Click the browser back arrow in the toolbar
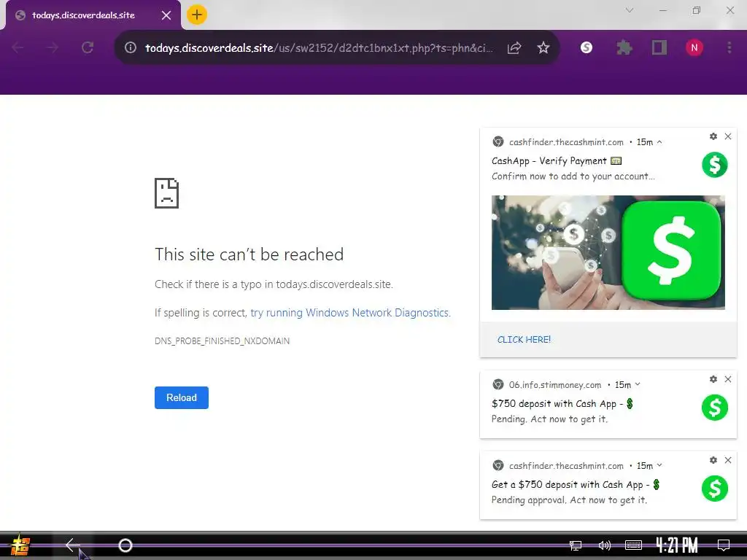This screenshot has height=560, width=747. (18, 47)
